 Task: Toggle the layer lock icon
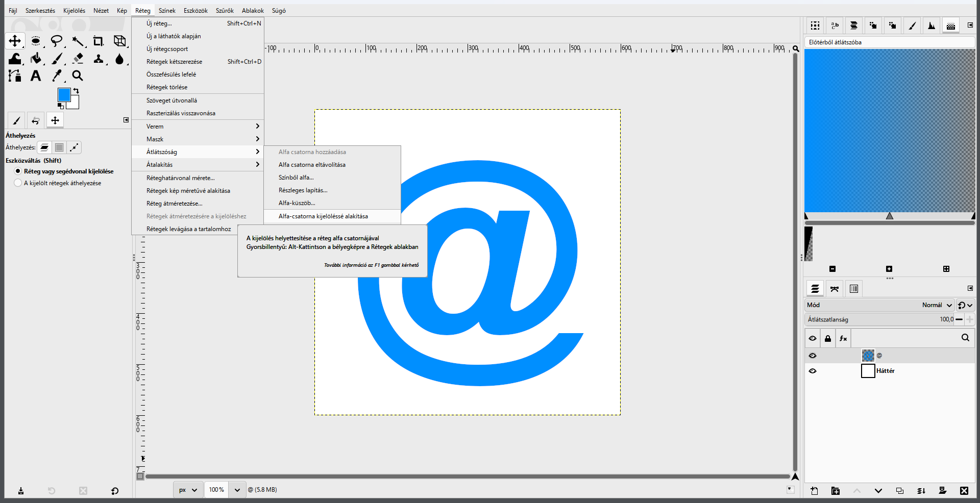coord(828,338)
